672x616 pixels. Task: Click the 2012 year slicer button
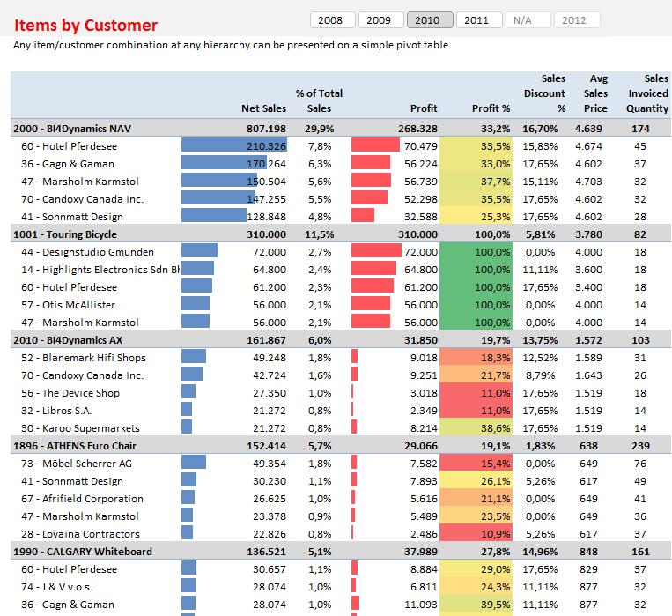577,20
